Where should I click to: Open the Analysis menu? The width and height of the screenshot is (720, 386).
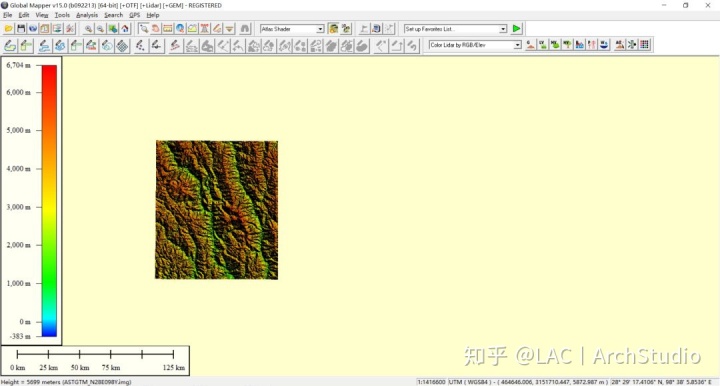point(87,15)
